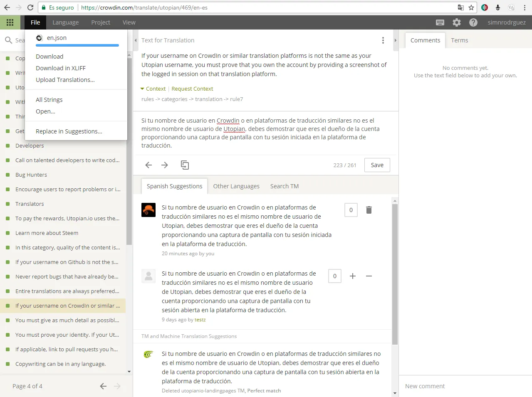The width and height of the screenshot is (532, 397).
Task: Click the browser translate page icon
Action: 461,7
